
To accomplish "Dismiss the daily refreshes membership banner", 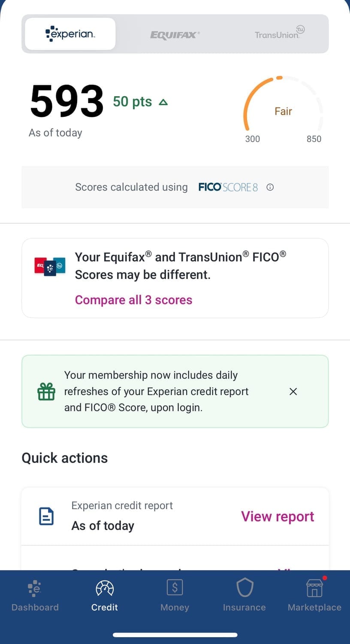I will (293, 392).
